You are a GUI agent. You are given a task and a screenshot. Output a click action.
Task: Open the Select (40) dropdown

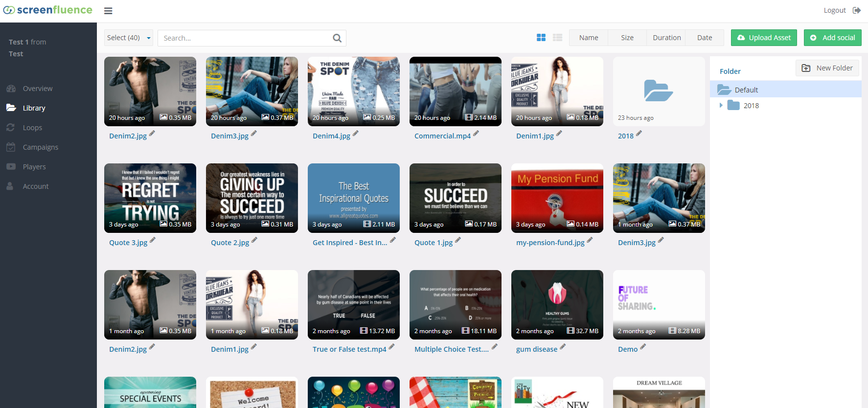pos(129,38)
